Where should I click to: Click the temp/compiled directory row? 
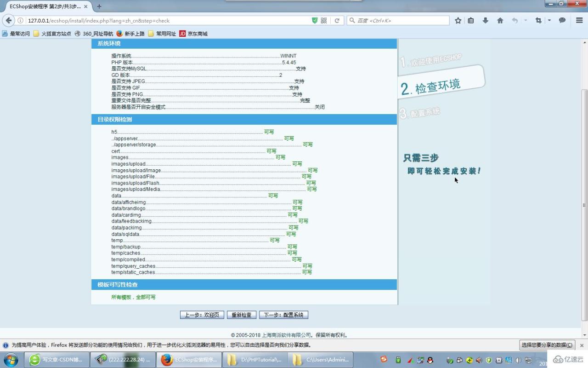[x=206, y=259]
